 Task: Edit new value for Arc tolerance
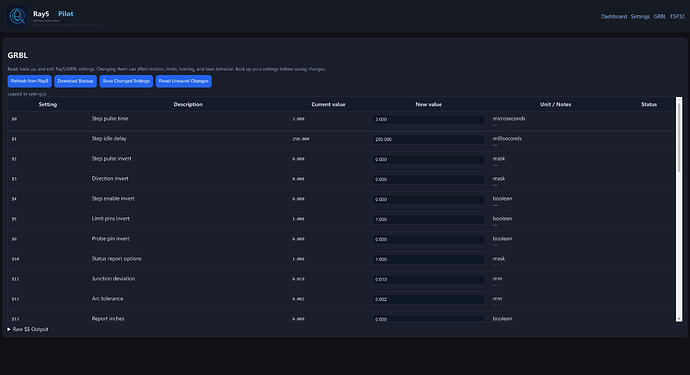pyautogui.click(x=428, y=299)
